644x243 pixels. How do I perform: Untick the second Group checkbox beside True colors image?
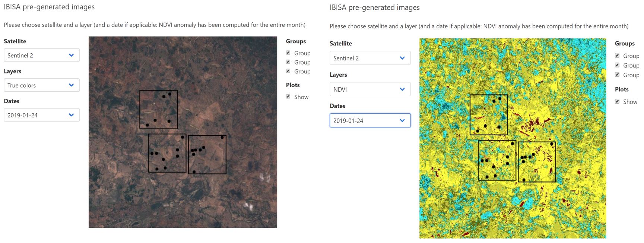(288, 61)
